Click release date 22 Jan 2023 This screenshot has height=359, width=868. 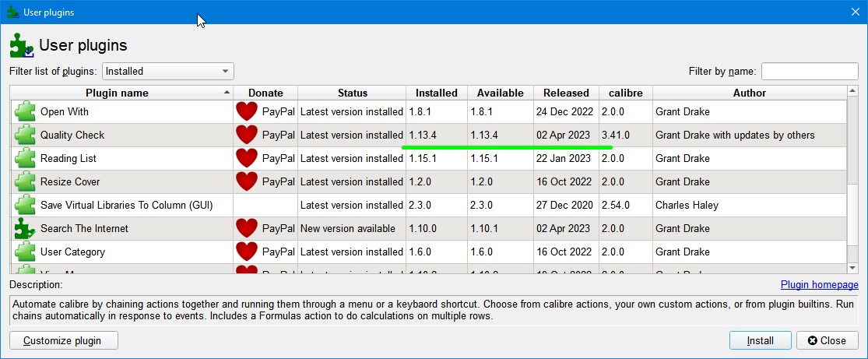click(x=564, y=158)
